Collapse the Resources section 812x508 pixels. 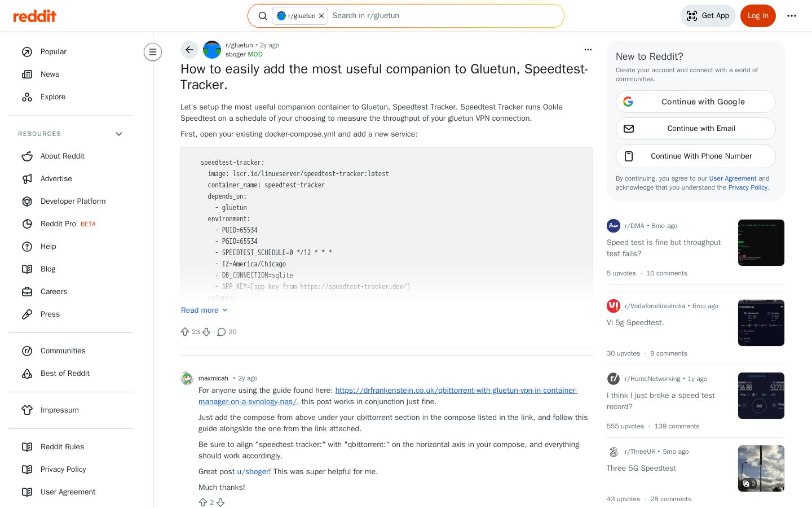119,134
